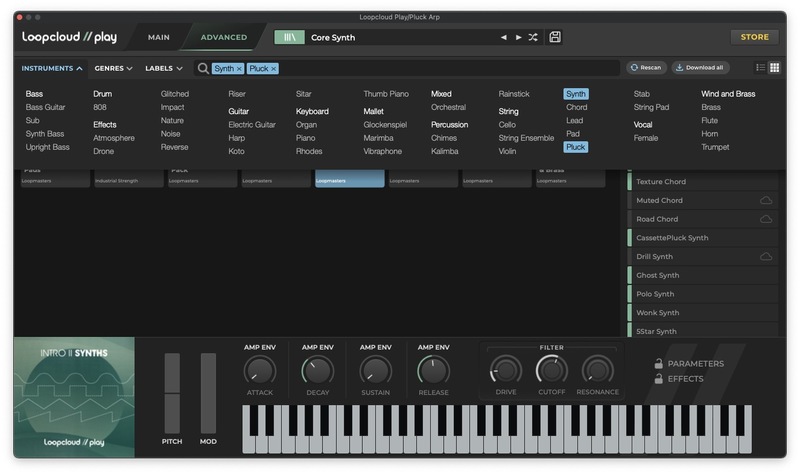Image resolution: width=800 pixels, height=474 pixels.
Task: Click the save preset floppy disk icon
Action: point(555,37)
